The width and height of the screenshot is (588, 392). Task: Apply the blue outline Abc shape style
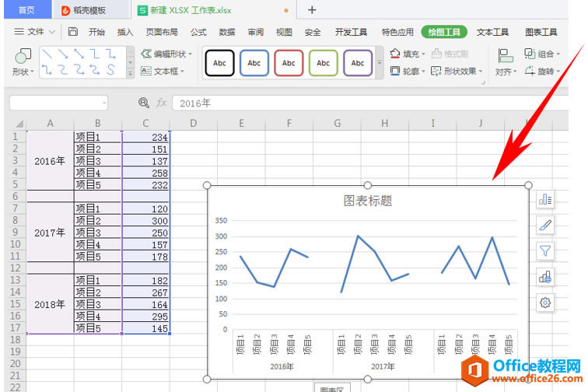click(254, 63)
